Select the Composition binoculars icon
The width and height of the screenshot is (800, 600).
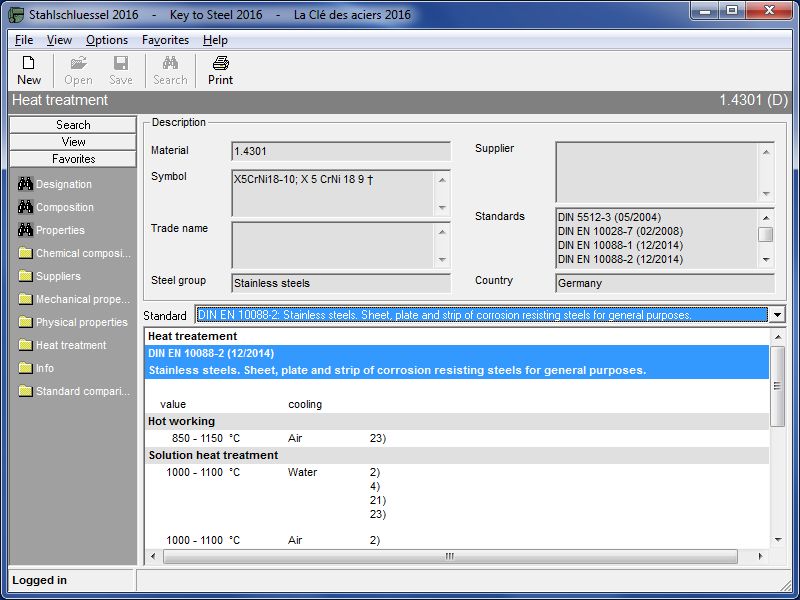click(x=26, y=207)
